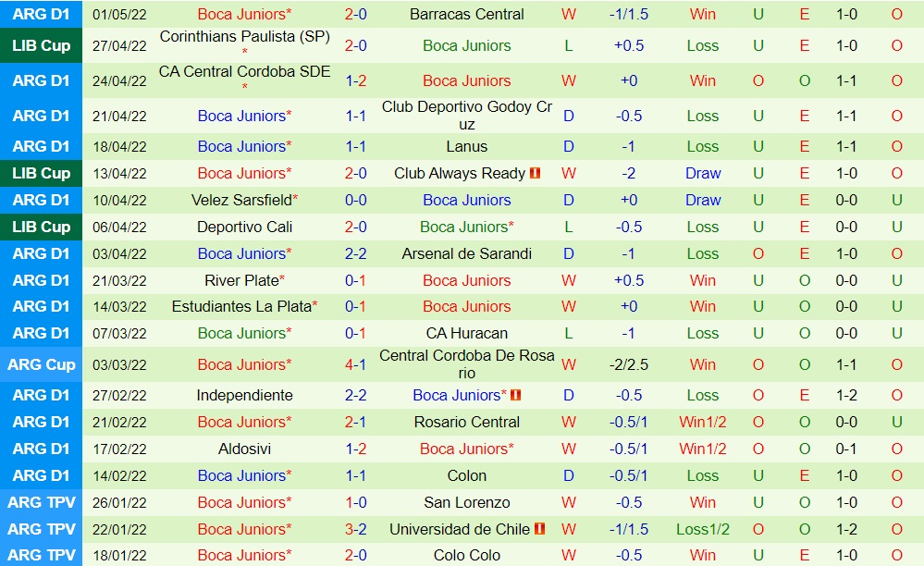Open the Corinthians Paulista (SP) team link
The height and width of the screenshot is (566, 924).
(244, 36)
